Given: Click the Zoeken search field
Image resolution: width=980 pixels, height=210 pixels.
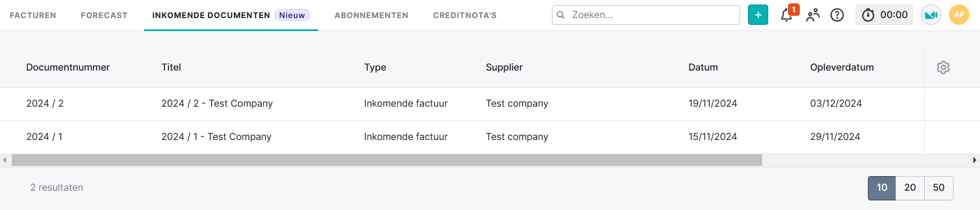Looking at the screenshot, I should click(x=646, y=15).
